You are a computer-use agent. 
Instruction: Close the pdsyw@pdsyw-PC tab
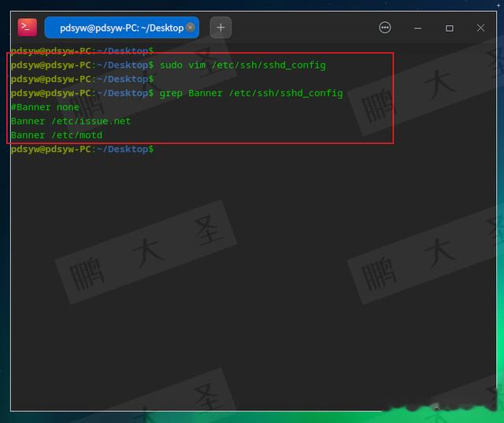(x=191, y=28)
